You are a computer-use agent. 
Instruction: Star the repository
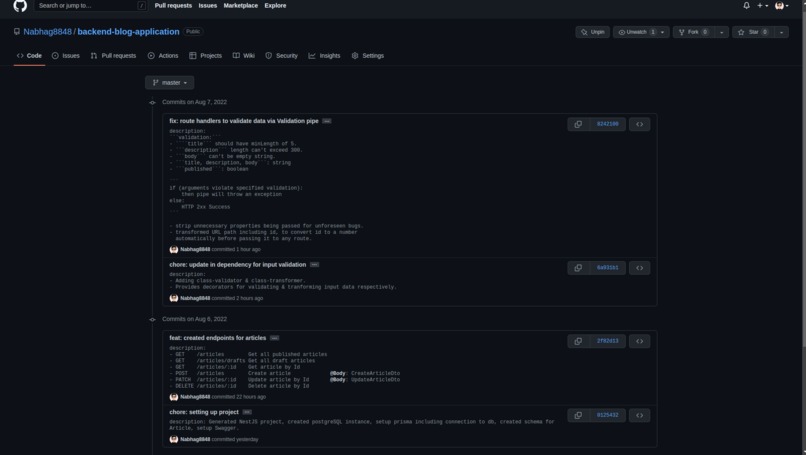pyautogui.click(x=753, y=32)
